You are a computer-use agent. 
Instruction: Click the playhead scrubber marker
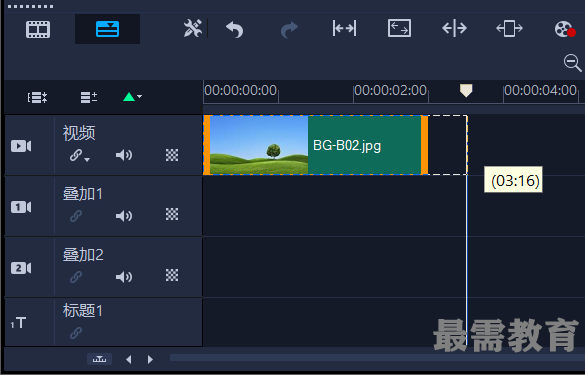coord(466,90)
